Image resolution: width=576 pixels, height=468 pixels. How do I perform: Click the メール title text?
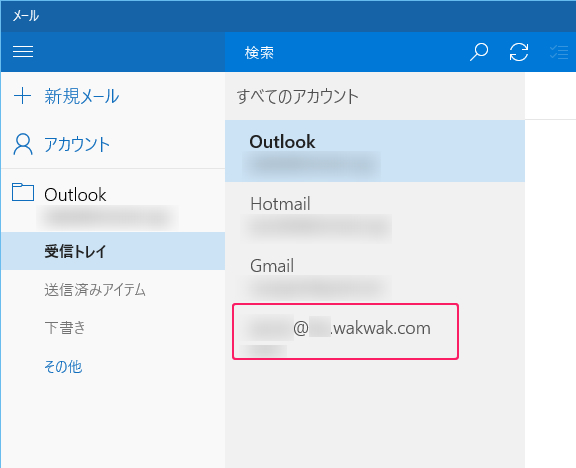pos(26,16)
